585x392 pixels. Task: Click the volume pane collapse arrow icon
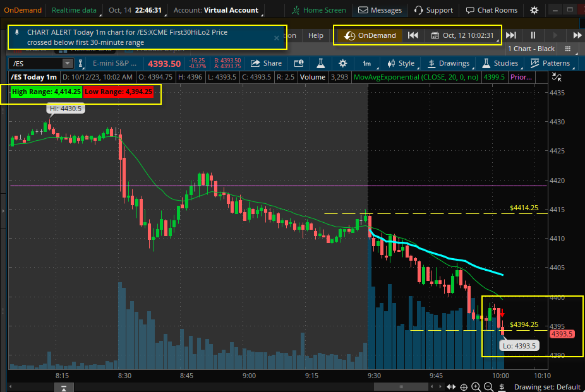64,388
